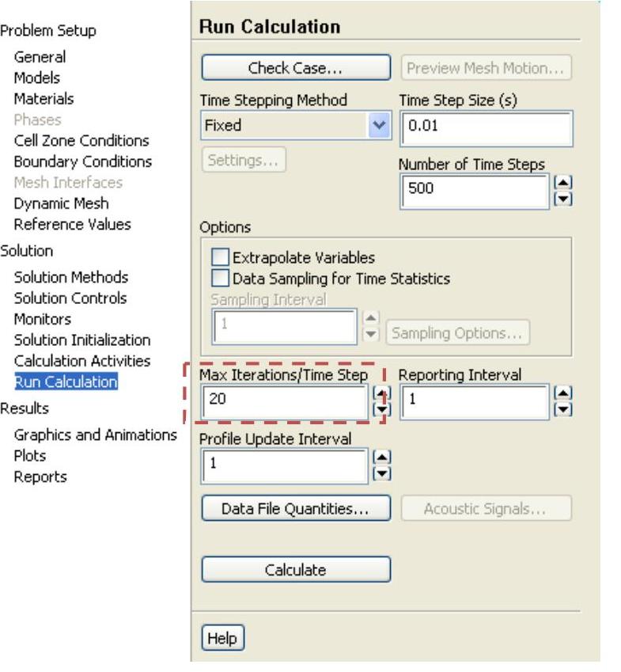This screenshot has height=672, width=621.
Task: Click the Check Case button
Action: point(295,68)
